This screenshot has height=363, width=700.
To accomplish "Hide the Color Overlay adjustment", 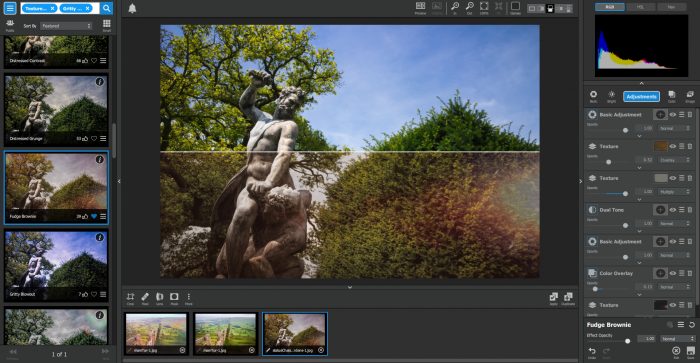I will click(x=672, y=273).
